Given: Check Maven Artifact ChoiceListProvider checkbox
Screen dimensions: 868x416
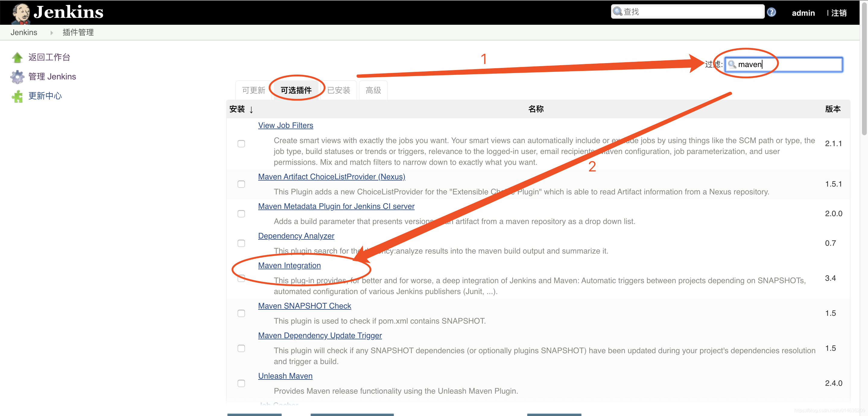Looking at the screenshot, I should [x=241, y=184].
